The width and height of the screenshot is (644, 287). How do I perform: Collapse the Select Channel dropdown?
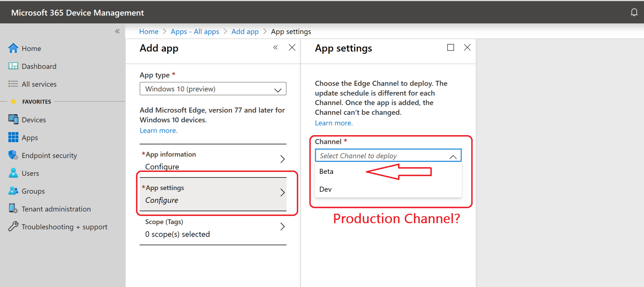click(x=453, y=156)
